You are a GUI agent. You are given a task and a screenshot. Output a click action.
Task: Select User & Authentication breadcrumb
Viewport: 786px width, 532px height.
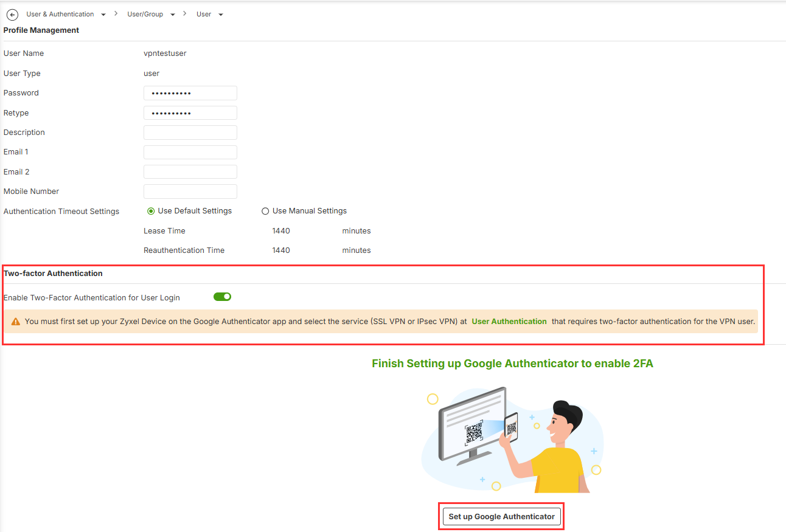click(60, 14)
